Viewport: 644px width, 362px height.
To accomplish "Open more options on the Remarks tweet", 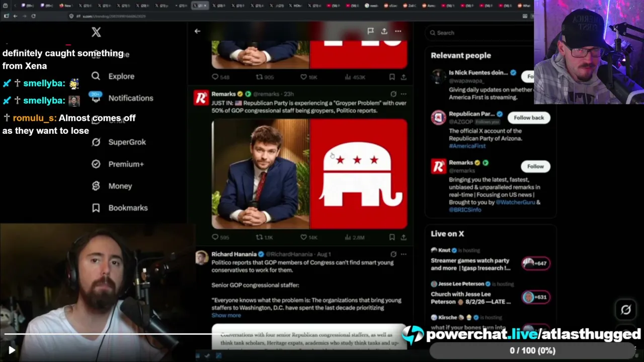I will tap(404, 94).
